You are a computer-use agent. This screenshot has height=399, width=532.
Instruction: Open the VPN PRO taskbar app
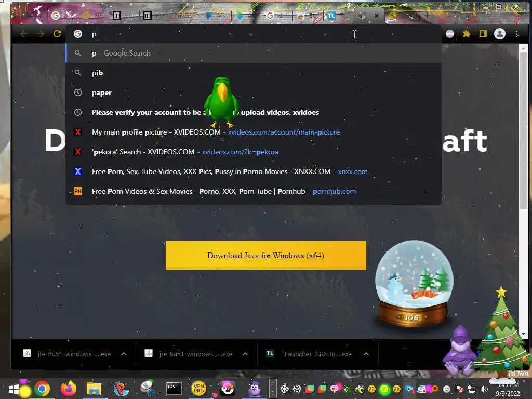click(199, 389)
